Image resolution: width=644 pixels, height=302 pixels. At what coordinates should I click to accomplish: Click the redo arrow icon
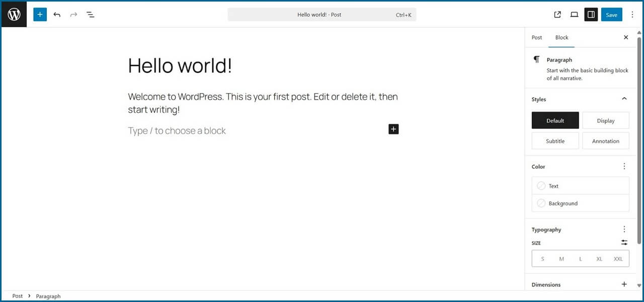click(x=73, y=15)
